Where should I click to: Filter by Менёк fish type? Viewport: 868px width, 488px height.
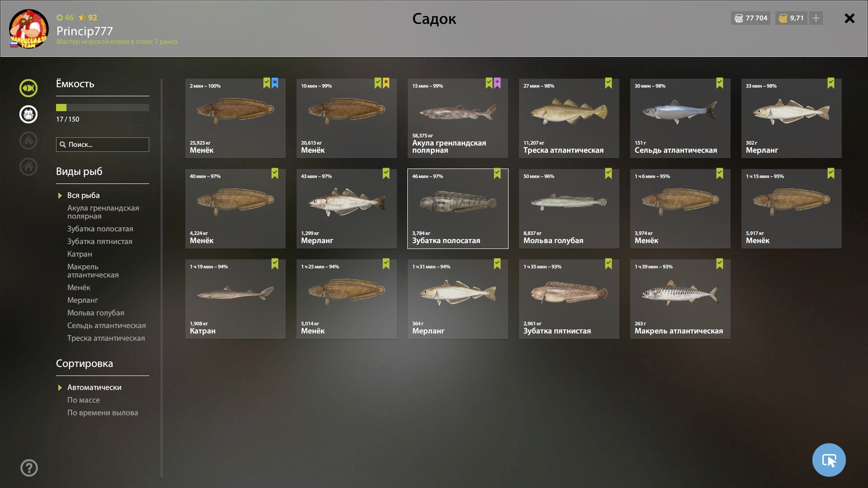point(79,287)
